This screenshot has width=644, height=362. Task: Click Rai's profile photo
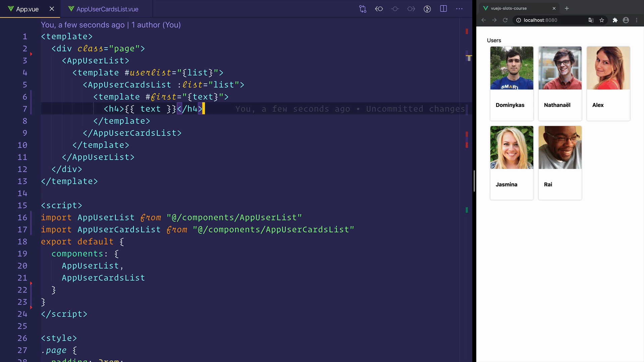560,147
